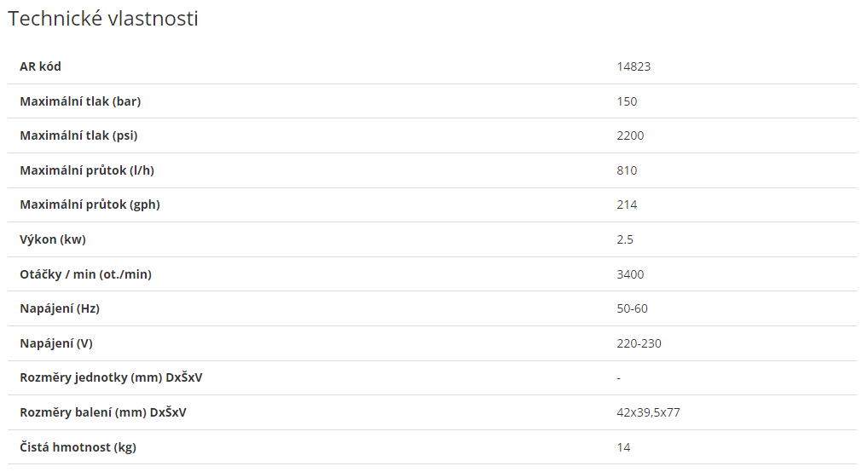Viewport: 868px width, 472px height.
Task: Click the value 150 for bar pressure
Action: pos(627,101)
